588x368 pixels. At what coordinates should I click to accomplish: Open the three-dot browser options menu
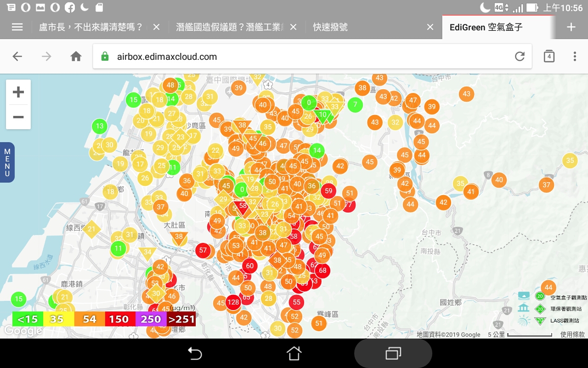[575, 57]
